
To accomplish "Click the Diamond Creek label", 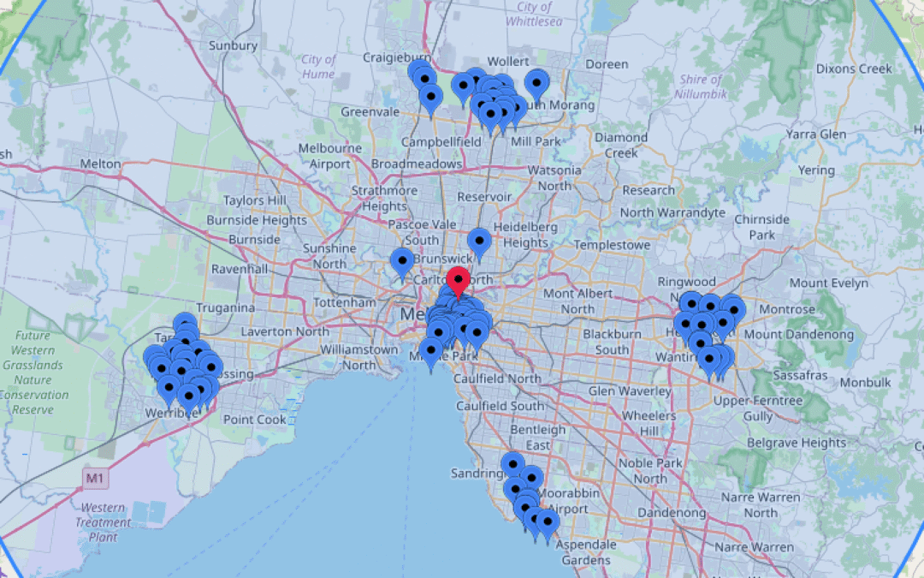I will point(621,145).
